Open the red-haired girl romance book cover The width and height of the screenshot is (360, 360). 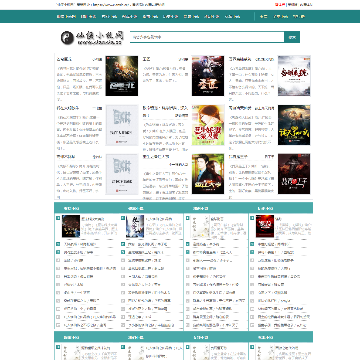pos(208,125)
